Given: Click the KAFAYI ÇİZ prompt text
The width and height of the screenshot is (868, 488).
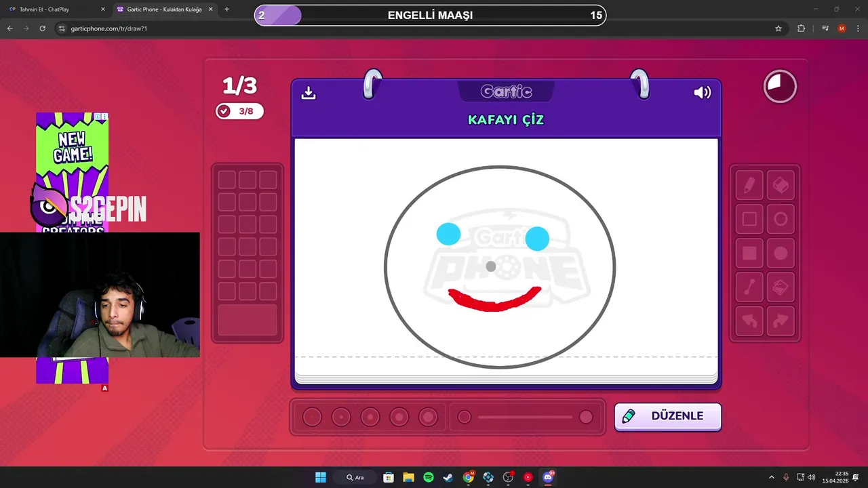Looking at the screenshot, I should (506, 120).
